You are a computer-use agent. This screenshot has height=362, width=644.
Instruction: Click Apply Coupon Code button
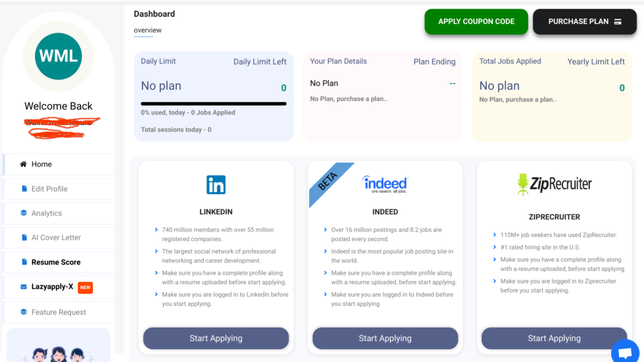click(476, 21)
